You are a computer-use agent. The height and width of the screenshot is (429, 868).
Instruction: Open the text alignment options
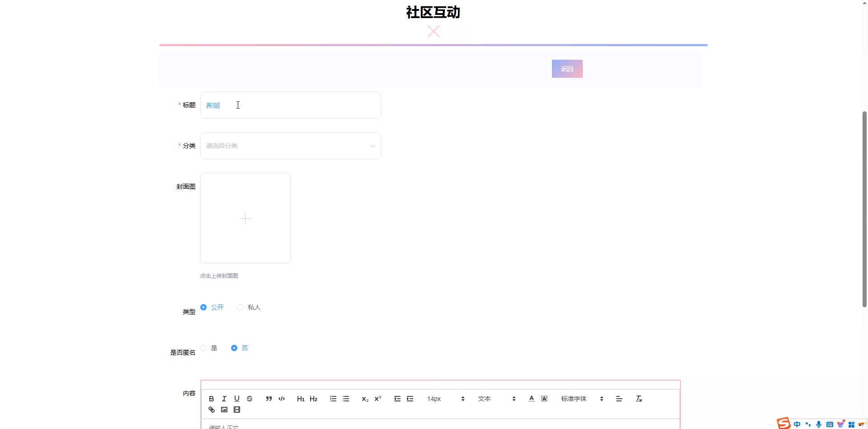coord(619,399)
